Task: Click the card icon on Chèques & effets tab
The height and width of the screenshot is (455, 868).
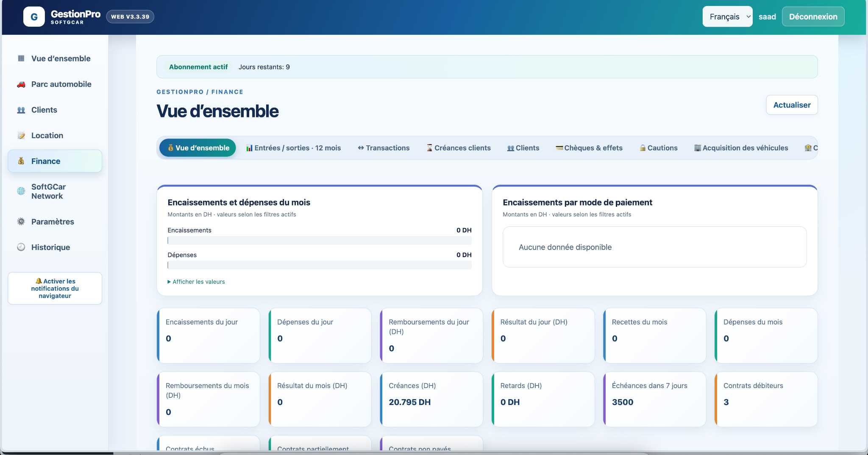Action: click(x=559, y=148)
